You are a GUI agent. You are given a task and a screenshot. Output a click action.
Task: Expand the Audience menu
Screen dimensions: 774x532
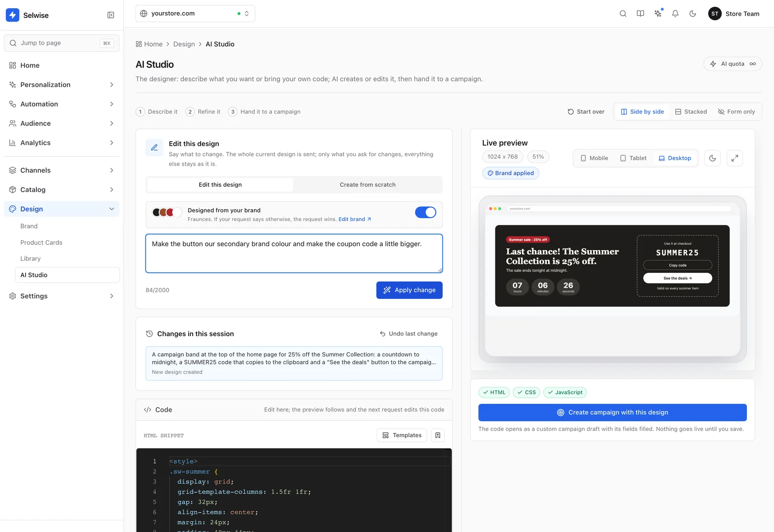pyautogui.click(x=62, y=123)
